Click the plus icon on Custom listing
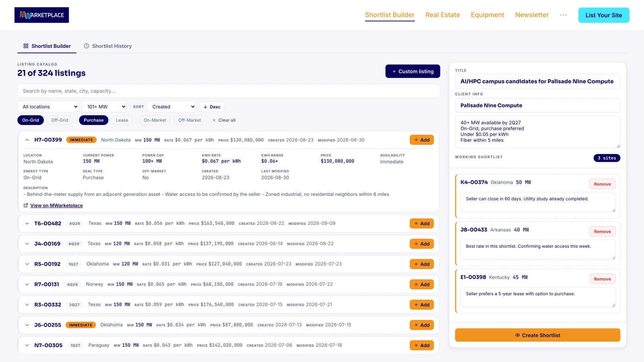This screenshot has height=362, width=644. click(394, 72)
